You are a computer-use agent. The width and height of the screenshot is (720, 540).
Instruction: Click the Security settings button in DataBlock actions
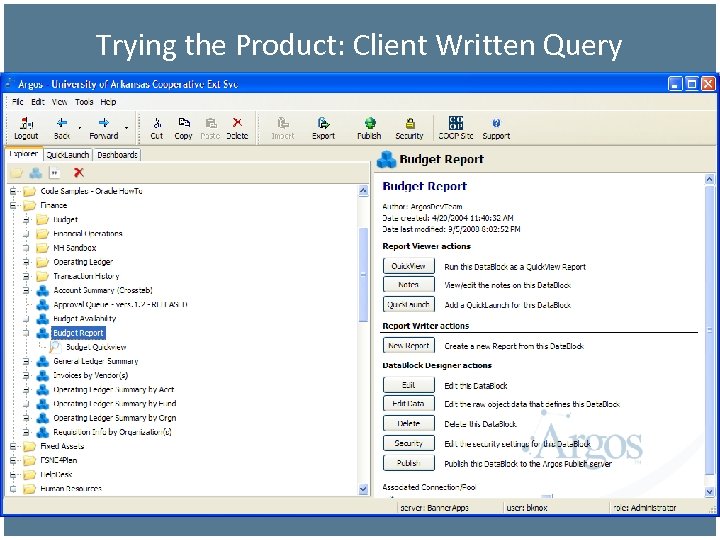[409, 443]
